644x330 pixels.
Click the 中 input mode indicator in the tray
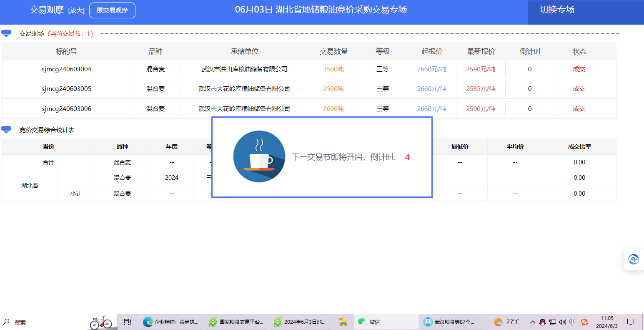pos(573,322)
